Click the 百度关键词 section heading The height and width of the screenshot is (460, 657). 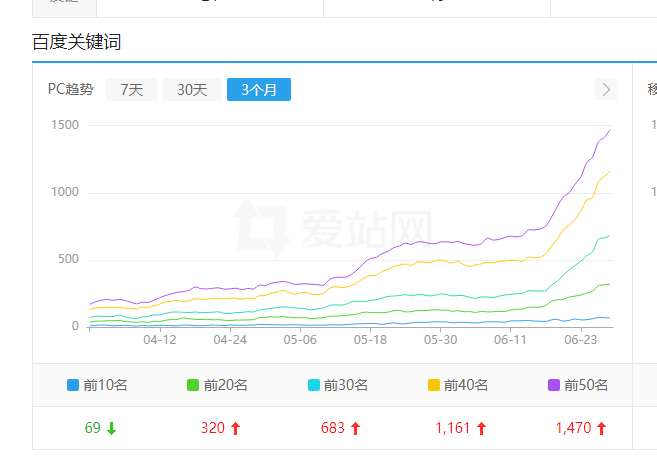77,42
